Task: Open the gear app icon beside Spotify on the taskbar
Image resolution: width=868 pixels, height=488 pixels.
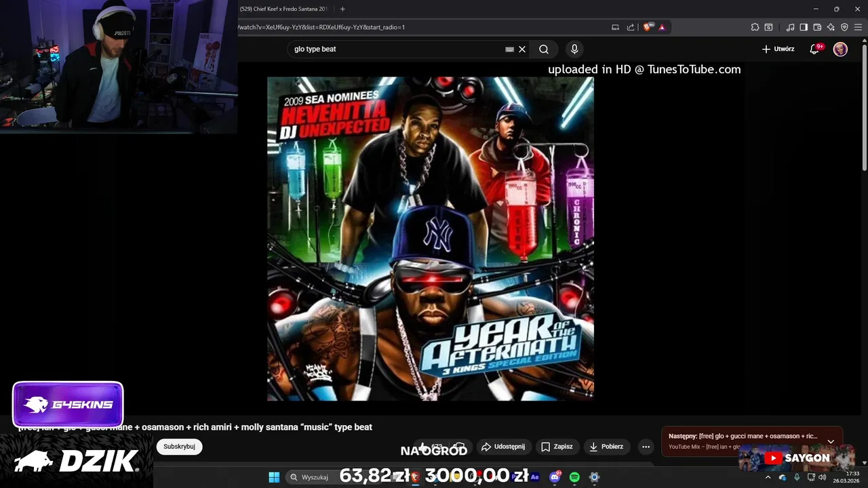Action: click(x=594, y=477)
